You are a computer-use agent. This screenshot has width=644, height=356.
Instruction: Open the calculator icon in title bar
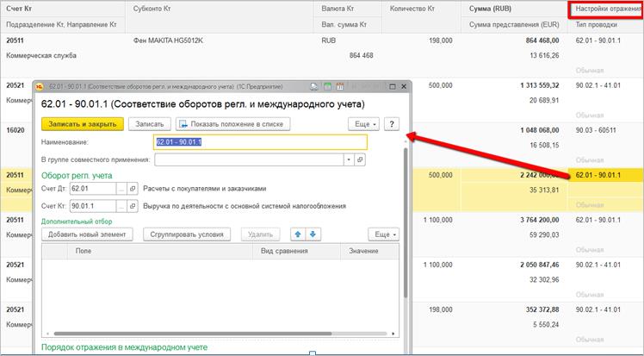pyautogui.click(x=327, y=87)
